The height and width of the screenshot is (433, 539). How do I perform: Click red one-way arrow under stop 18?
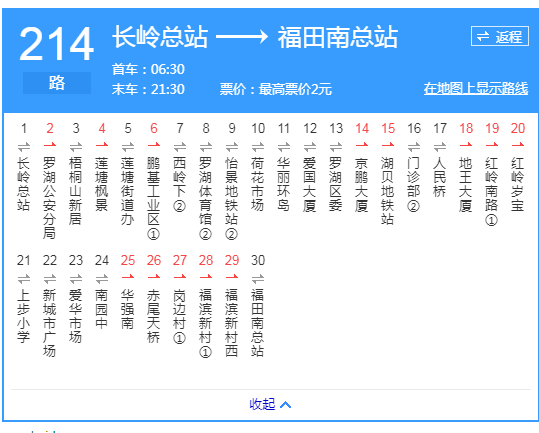pos(466,145)
